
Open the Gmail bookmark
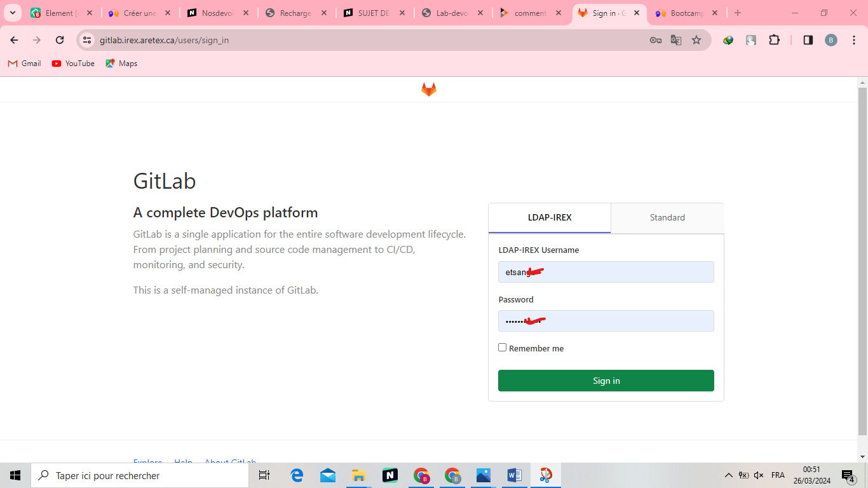[x=25, y=64]
